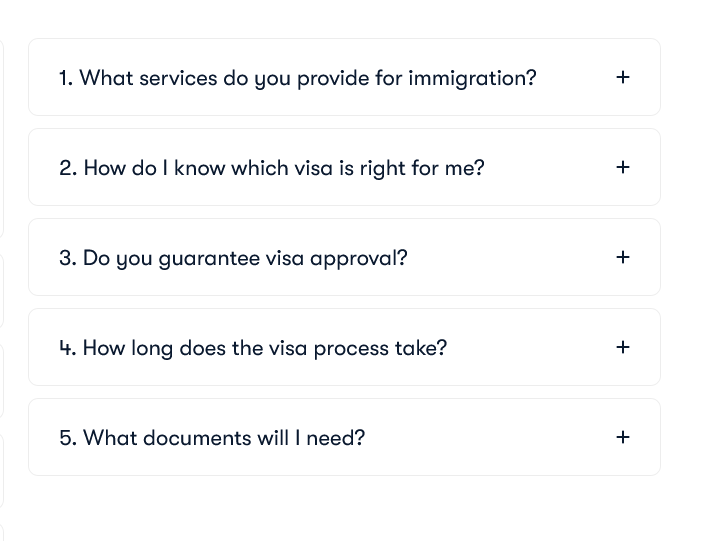701x541 pixels.
Task: Click the plus icon for visa approval guarantee
Action: coord(622,257)
